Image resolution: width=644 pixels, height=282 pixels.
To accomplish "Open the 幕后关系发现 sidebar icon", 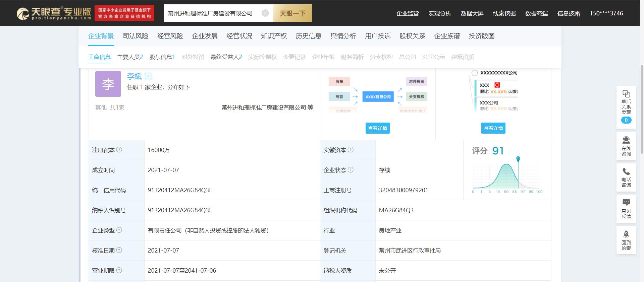I will coord(626,94).
